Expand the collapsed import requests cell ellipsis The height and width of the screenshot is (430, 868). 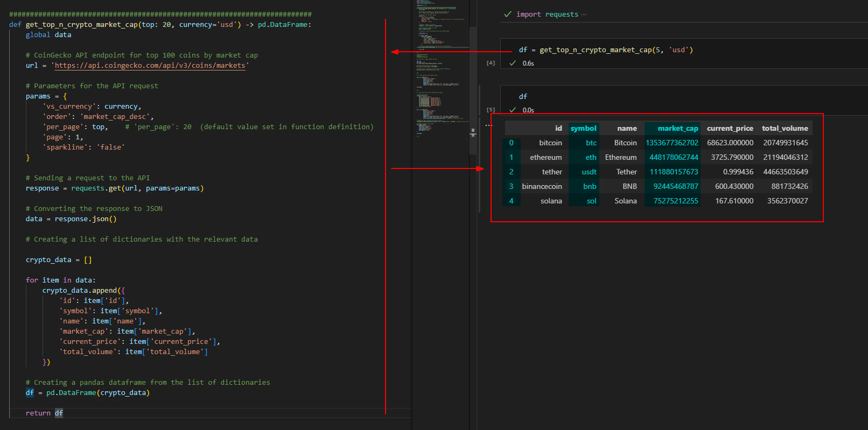[584, 15]
